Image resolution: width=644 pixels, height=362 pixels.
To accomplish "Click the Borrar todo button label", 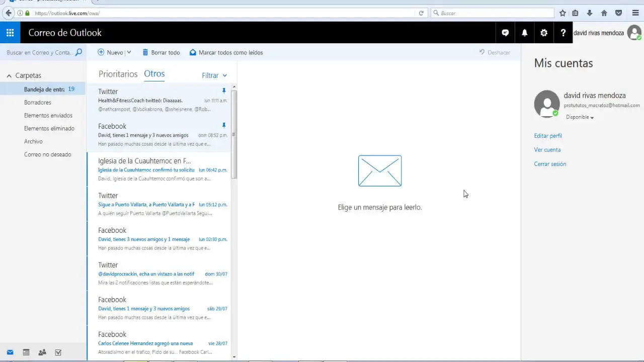I will tap(166, 52).
